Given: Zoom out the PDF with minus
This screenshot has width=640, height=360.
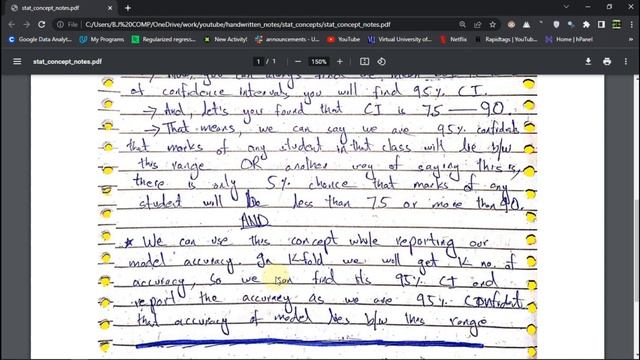Looking at the screenshot, I should point(298,61).
